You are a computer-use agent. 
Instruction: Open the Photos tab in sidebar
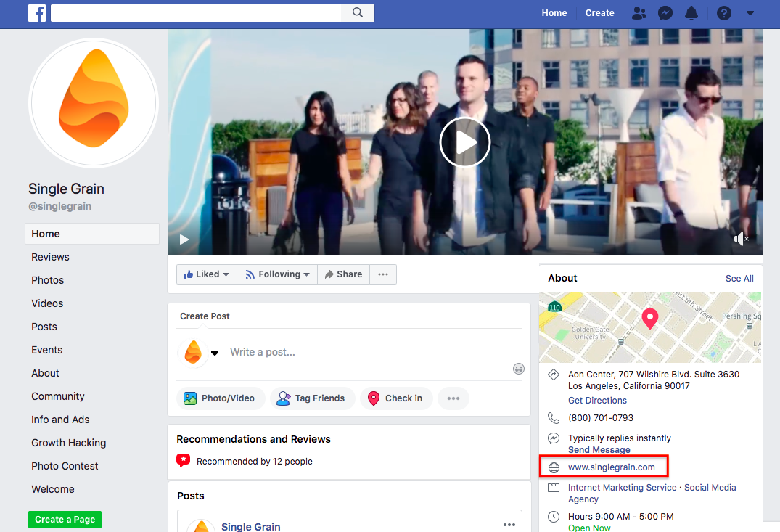click(x=48, y=280)
